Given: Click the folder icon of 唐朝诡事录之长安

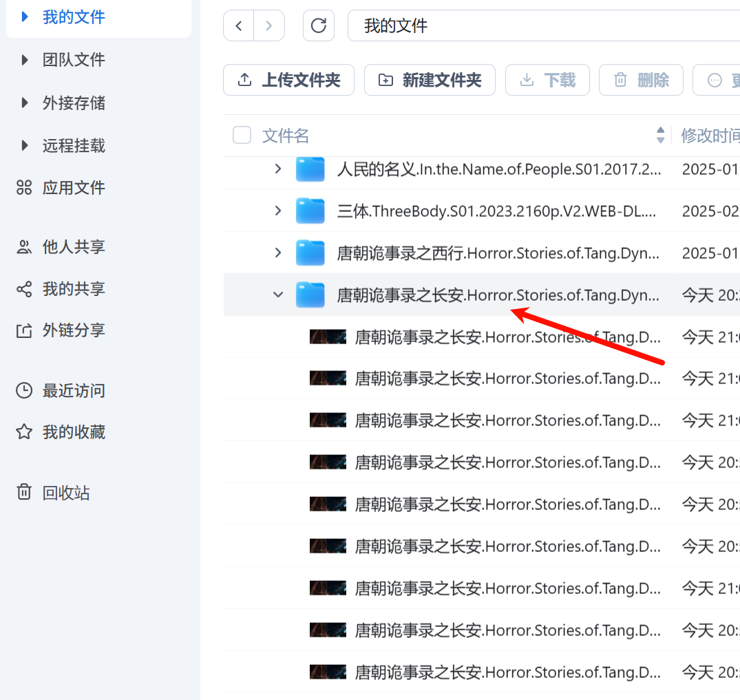Looking at the screenshot, I should 310,295.
